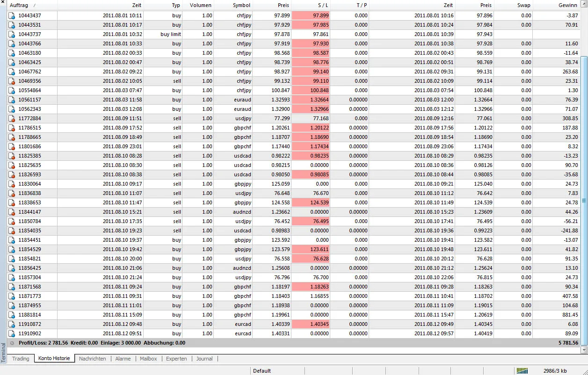Click the Profit/Loss summary row icon

click(12, 343)
